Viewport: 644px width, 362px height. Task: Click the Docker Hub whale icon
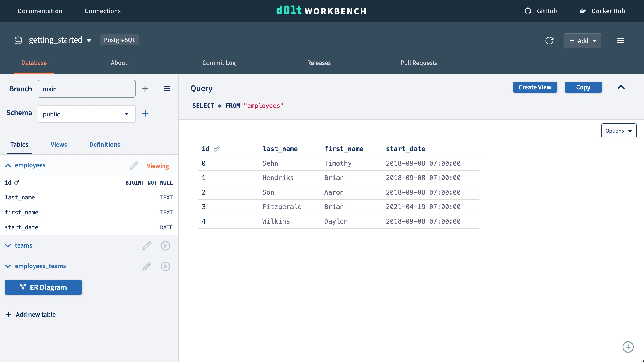pyautogui.click(x=583, y=11)
